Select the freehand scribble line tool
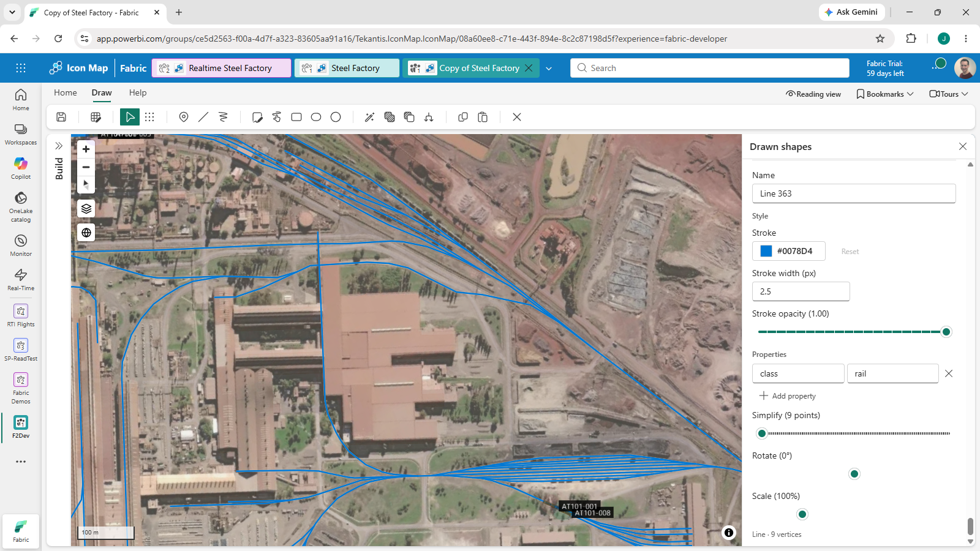Image resolution: width=980 pixels, height=551 pixels. [x=223, y=117]
